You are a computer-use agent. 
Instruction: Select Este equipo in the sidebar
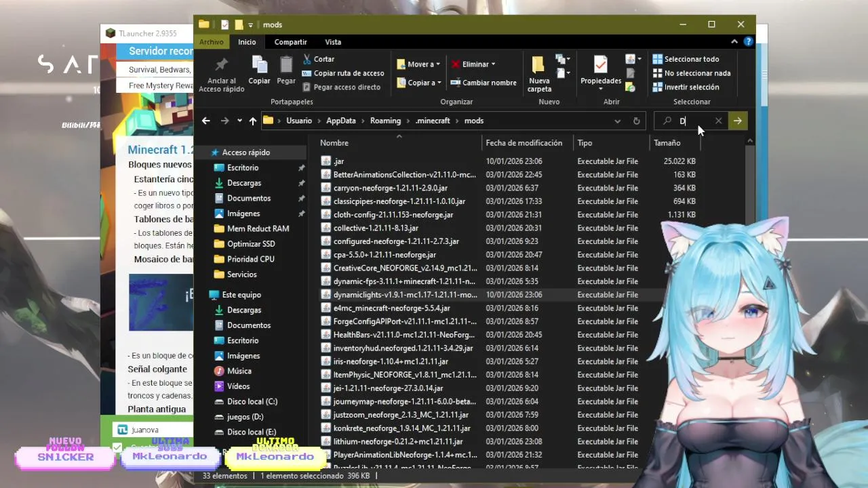click(241, 295)
